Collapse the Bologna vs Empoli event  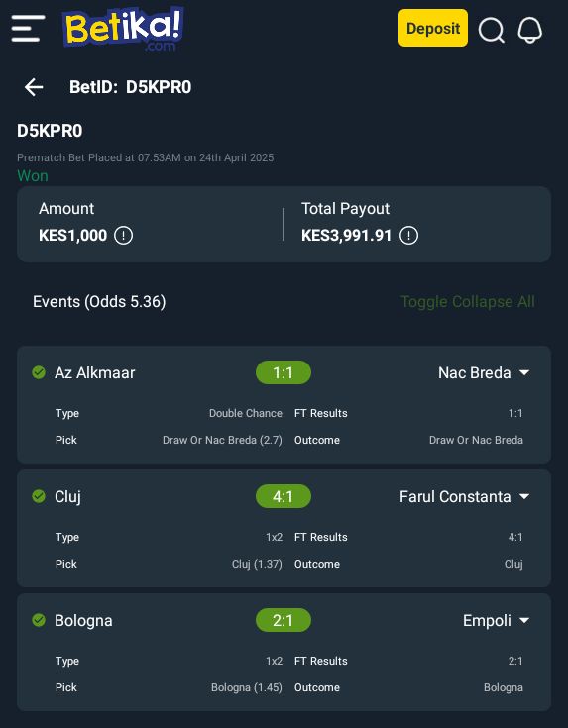524,621
